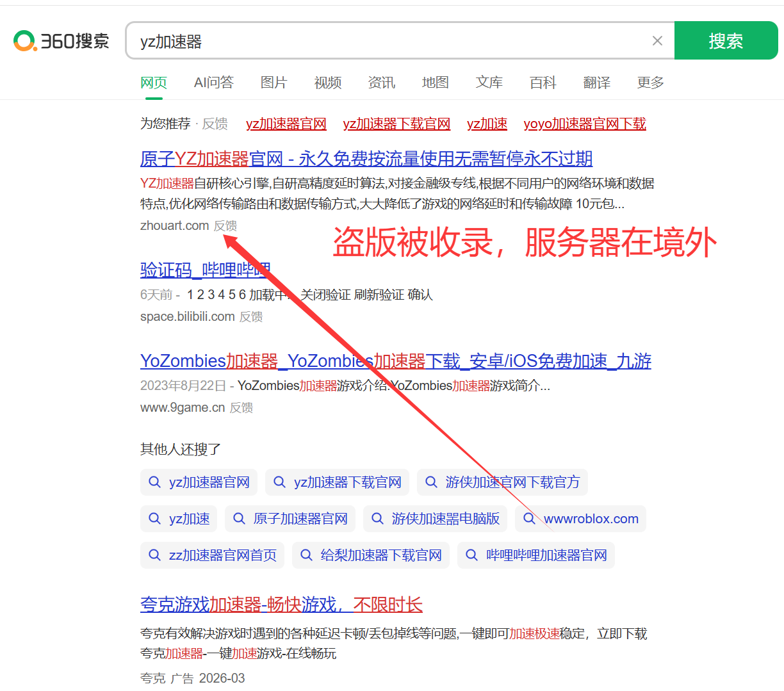Click the date text 2023年8月22日
Image resolution: width=784 pixels, height=691 pixels.
tap(183, 386)
